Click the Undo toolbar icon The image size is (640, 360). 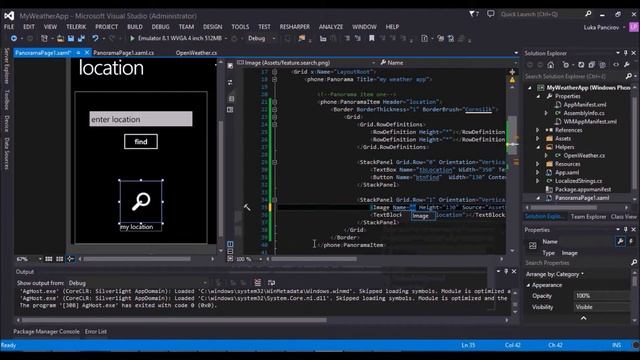tap(95, 38)
